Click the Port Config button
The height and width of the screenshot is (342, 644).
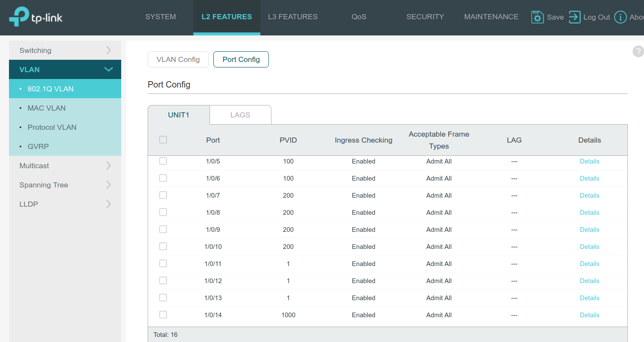tap(241, 59)
